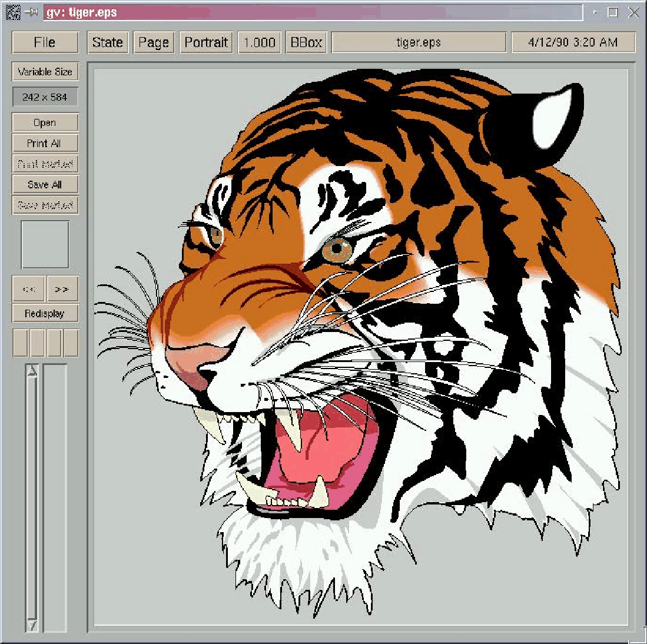Image resolution: width=647 pixels, height=644 pixels.
Task: Click the greyed-out Print Marked button
Action: coord(45,164)
